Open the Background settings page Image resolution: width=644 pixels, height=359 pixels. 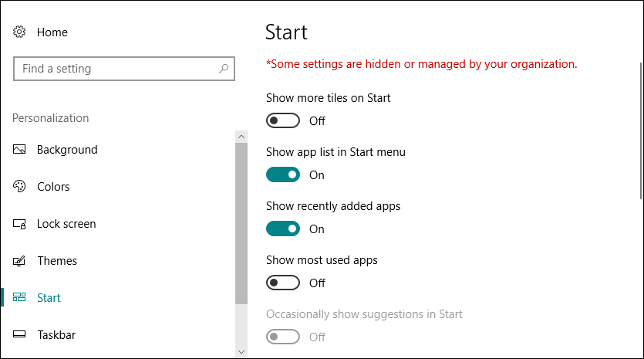pos(67,150)
